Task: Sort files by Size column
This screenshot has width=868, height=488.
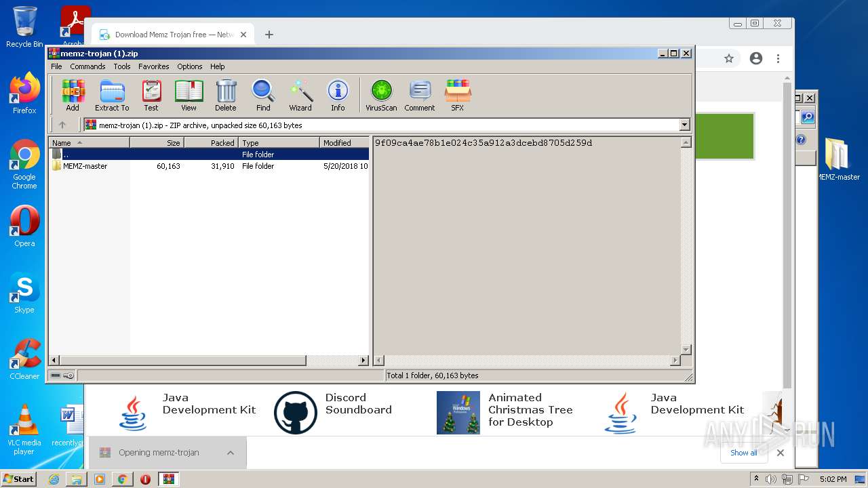Action: (157, 143)
